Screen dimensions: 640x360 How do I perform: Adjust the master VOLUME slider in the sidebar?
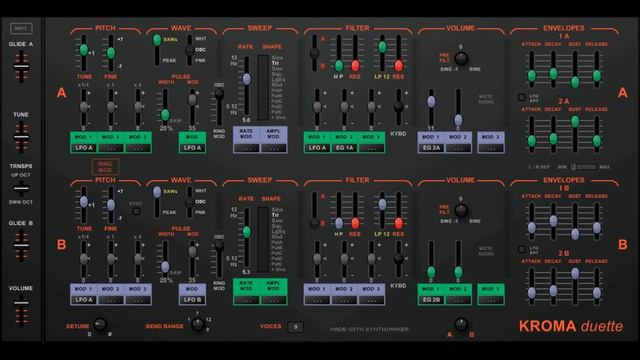point(21,303)
